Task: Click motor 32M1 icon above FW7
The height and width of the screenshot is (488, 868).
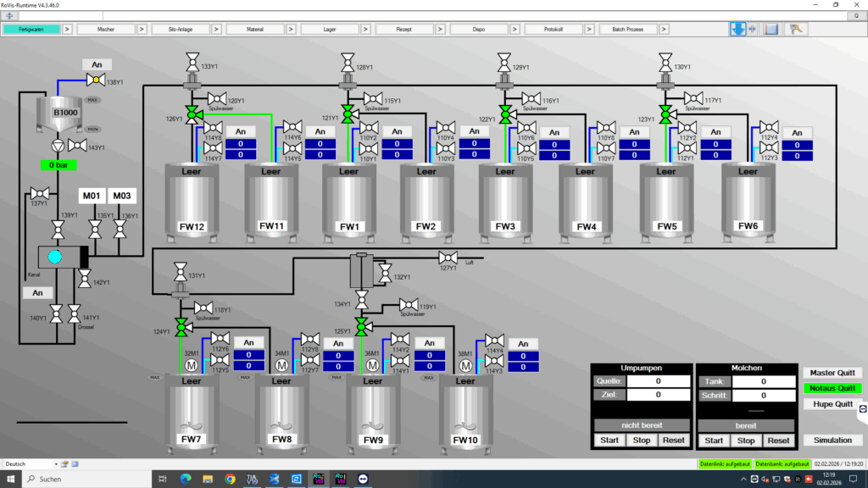Action: (x=191, y=365)
